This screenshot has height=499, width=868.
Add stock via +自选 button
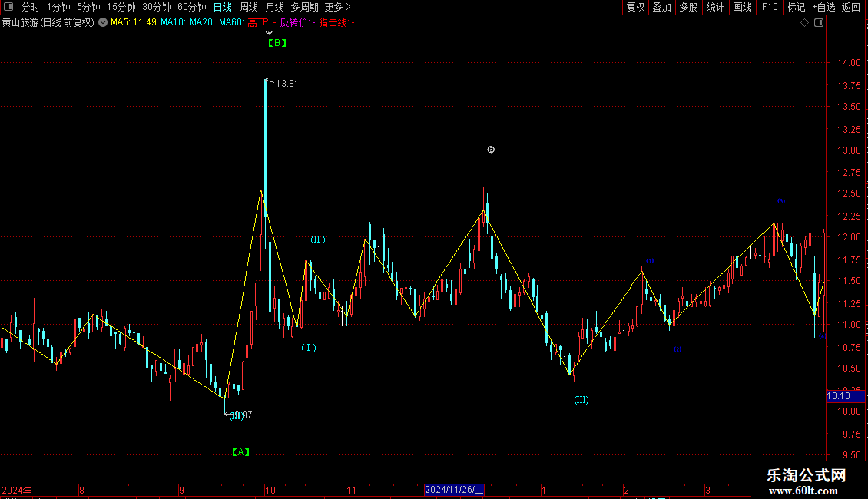tap(823, 7)
